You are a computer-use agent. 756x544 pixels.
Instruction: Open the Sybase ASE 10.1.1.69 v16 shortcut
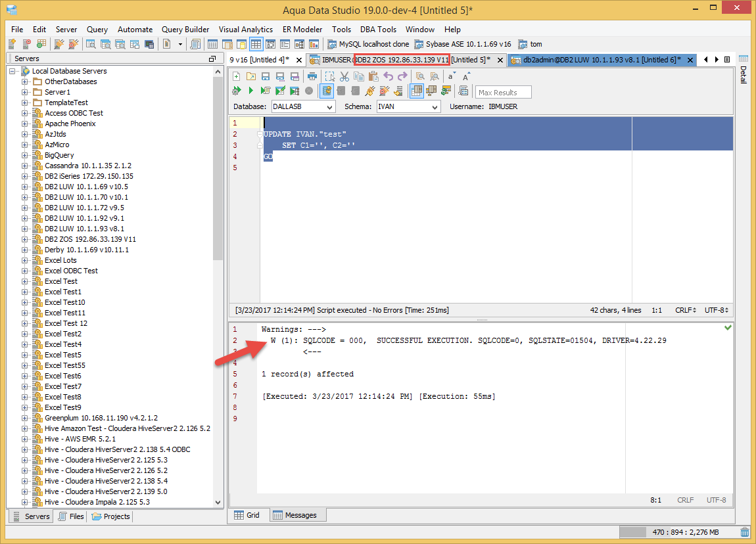click(x=463, y=44)
